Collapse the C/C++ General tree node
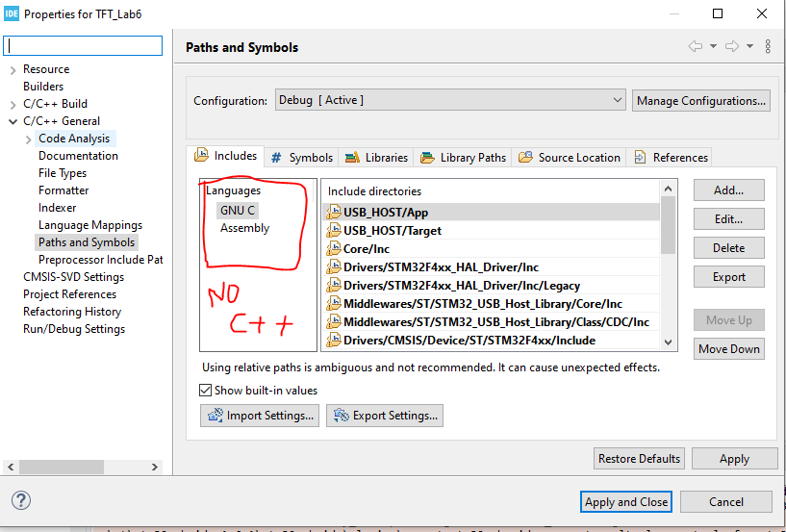This screenshot has width=786, height=532. tap(13, 121)
